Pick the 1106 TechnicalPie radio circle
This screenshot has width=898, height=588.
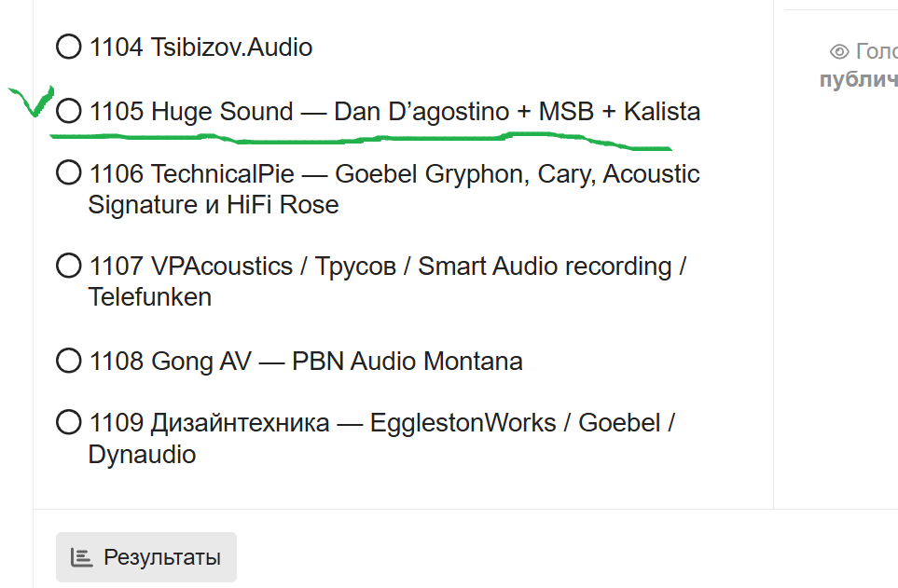pos(68,173)
